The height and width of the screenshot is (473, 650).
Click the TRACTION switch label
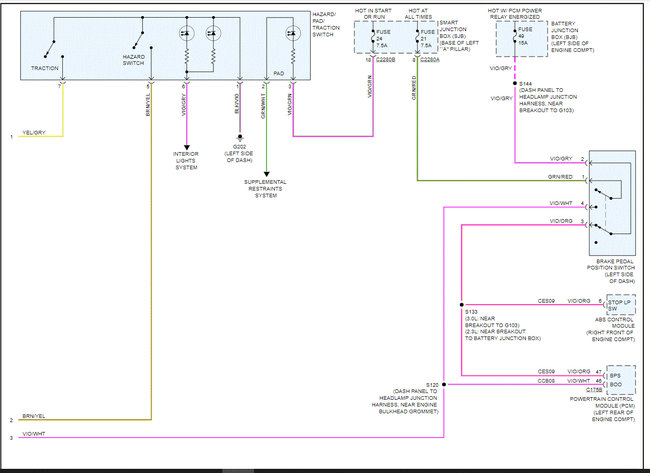(44, 68)
